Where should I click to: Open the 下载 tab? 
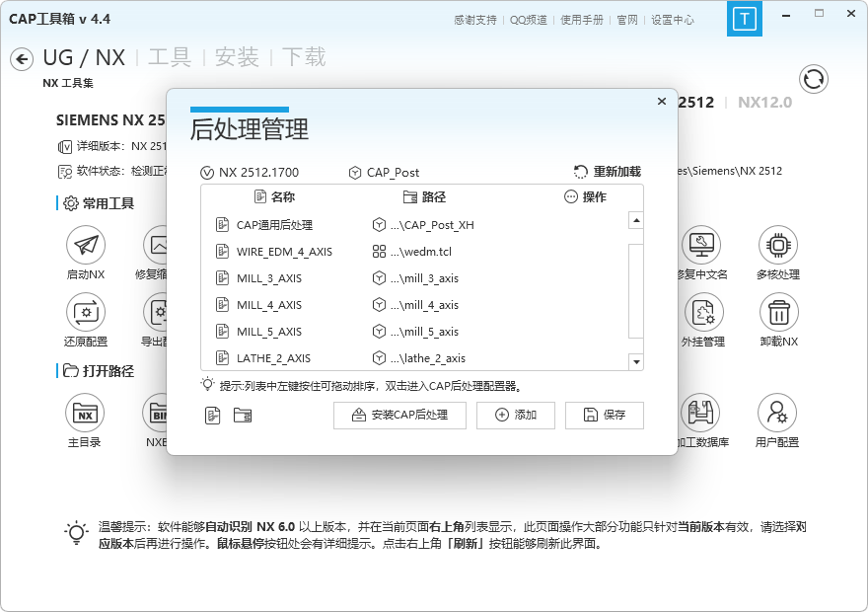click(x=304, y=57)
